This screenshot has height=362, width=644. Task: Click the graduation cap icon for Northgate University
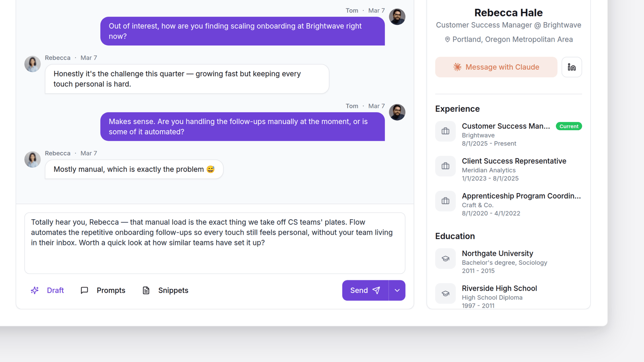point(445,259)
